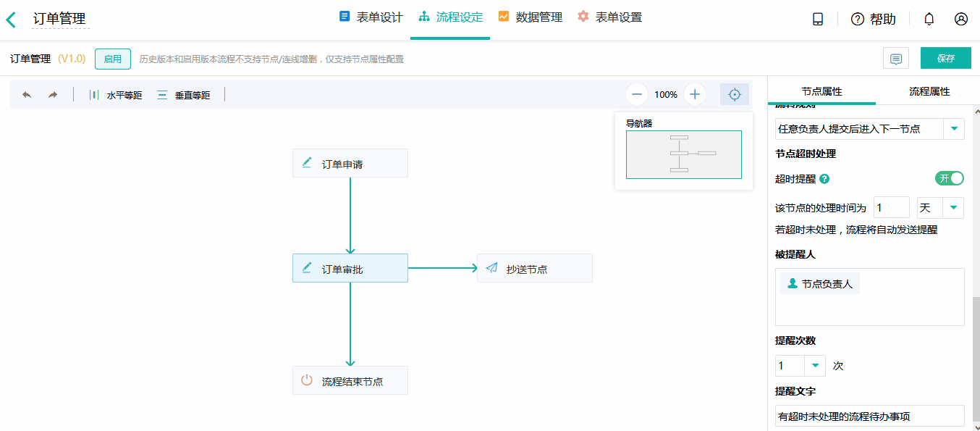
Task: Click the 被提醒人 recipients box
Action: (869, 297)
